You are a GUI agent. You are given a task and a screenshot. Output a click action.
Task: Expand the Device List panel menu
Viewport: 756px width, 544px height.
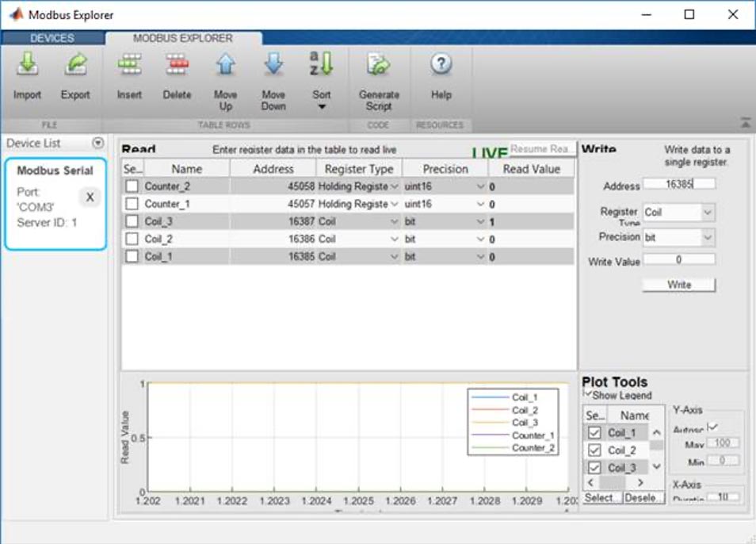click(x=97, y=144)
